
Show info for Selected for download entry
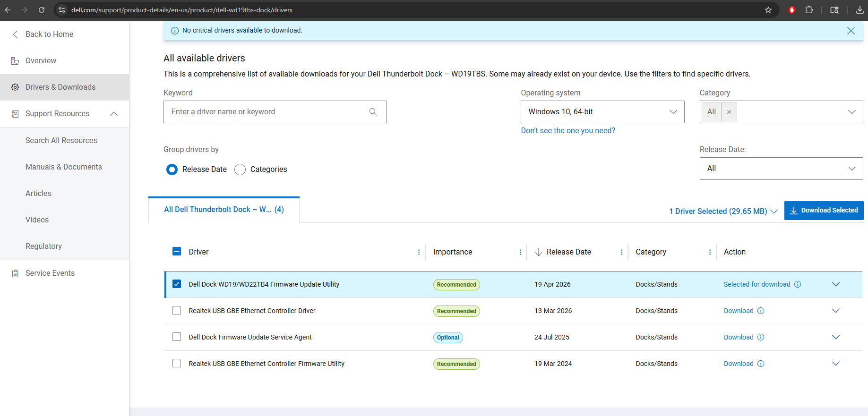click(798, 284)
